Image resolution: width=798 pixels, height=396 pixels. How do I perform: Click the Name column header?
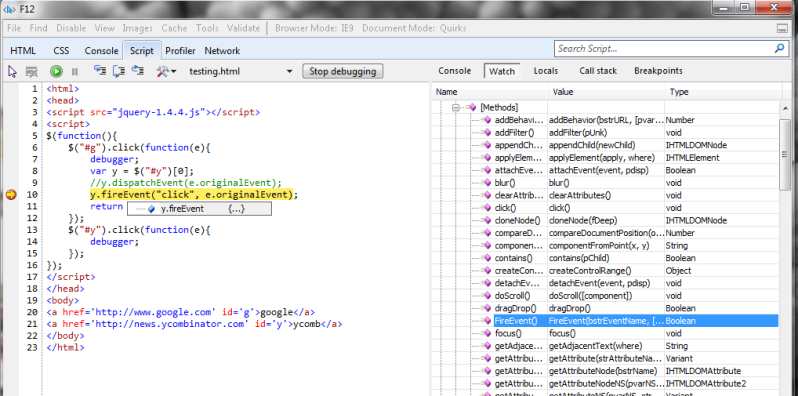(491, 92)
